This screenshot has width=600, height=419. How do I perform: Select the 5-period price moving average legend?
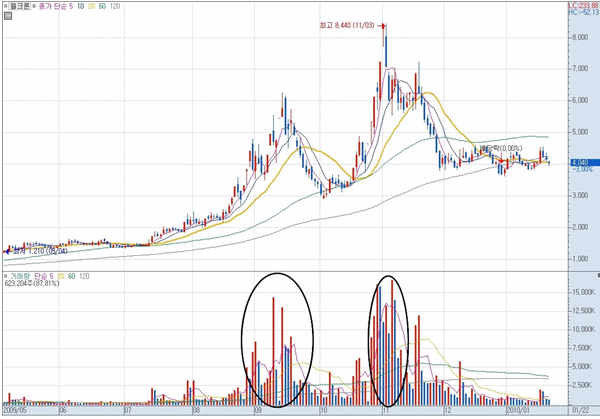[71, 5]
